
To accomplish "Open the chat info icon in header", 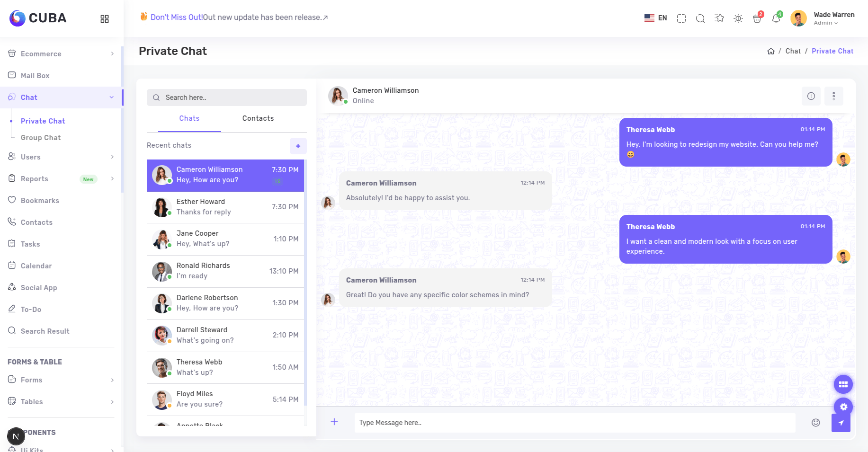I will point(811,97).
